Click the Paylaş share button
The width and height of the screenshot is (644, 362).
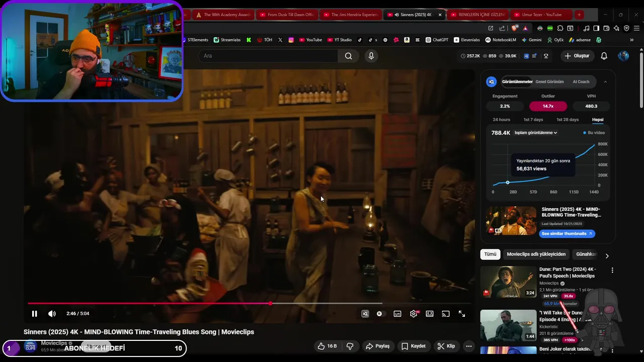[378, 346]
